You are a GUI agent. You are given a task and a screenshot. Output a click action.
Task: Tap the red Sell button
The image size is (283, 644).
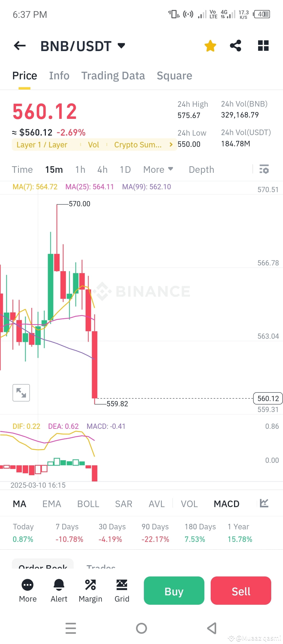(241, 591)
